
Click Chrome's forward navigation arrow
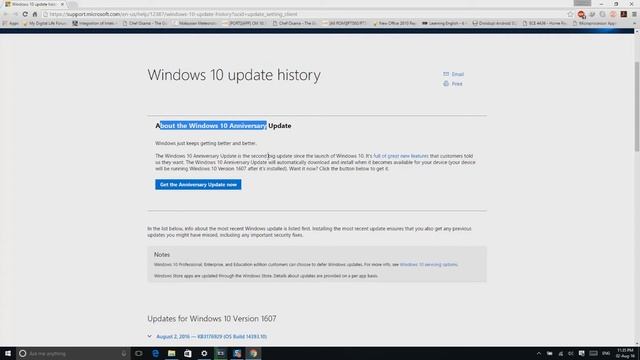15,14
